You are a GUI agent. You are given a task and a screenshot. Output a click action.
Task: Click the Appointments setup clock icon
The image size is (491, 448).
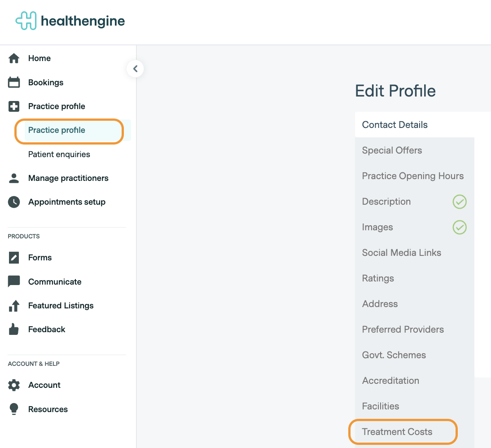coord(14,202)
